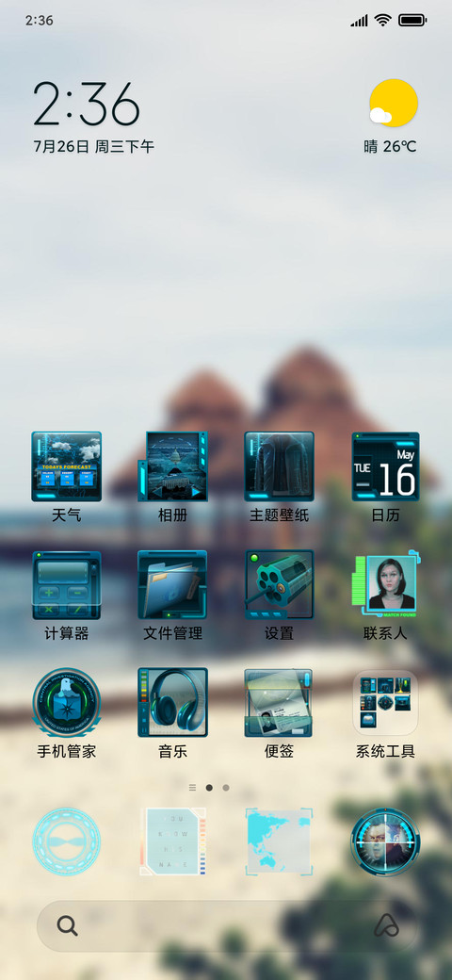Launch the 主题壁纸 themes app
The height and width of the screenshot is (980, 452).
279,466
